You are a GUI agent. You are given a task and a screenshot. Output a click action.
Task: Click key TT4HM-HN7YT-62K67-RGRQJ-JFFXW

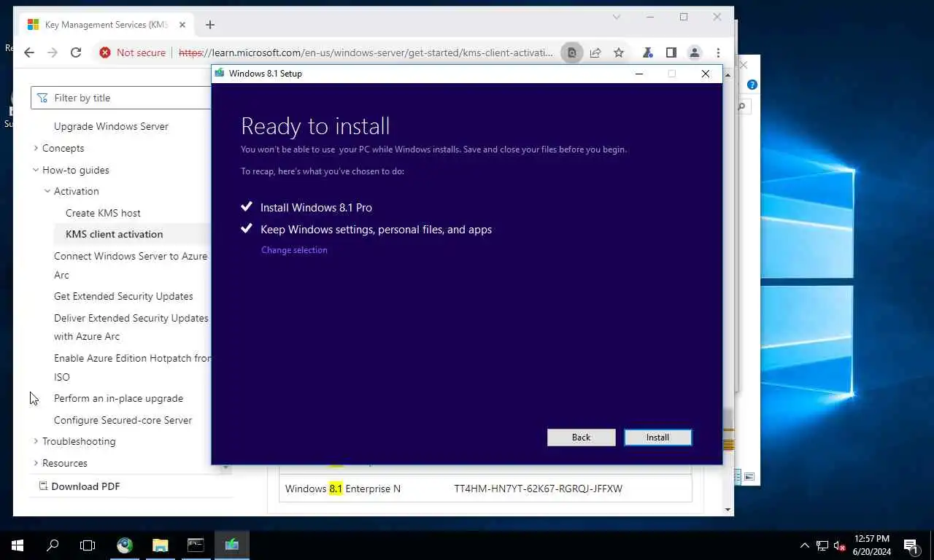(538, 489)
